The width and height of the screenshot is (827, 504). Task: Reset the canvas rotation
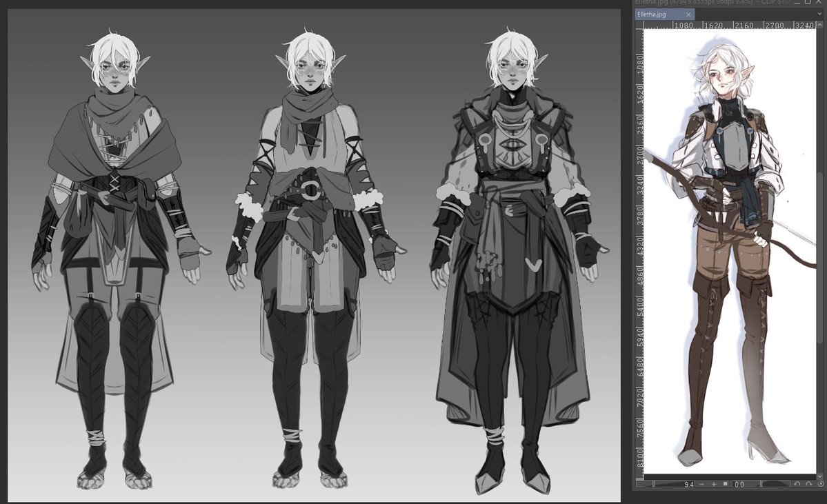(x=821, y=484)
